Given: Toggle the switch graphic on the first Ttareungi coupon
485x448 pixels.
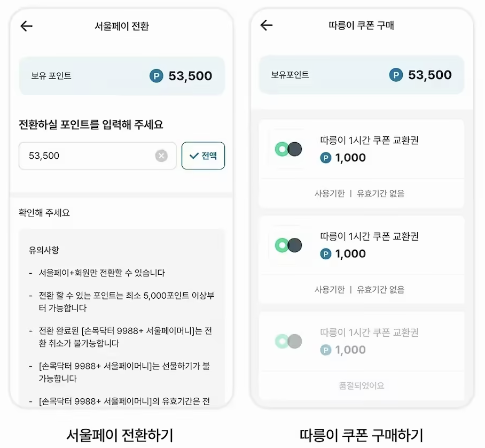Looking at the screenshot, I should (288, 149).
